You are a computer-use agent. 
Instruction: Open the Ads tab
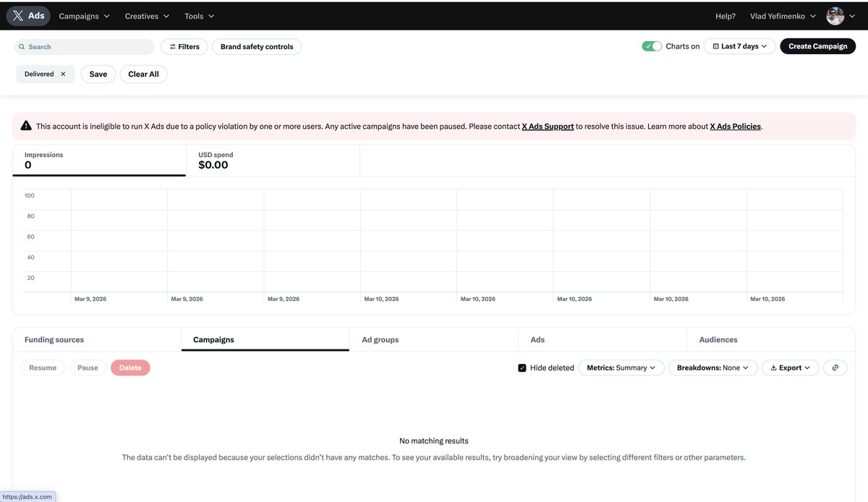click(603, 339)
